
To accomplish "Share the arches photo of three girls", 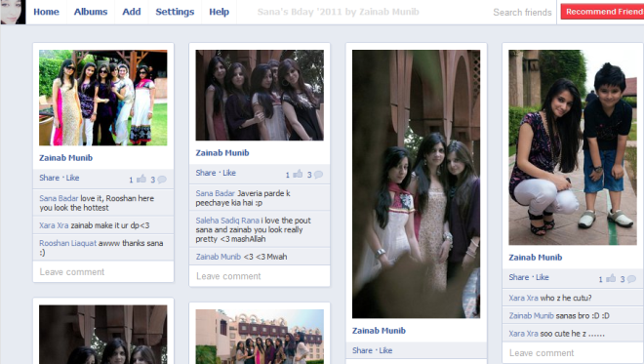I will (x=362, y=350).
